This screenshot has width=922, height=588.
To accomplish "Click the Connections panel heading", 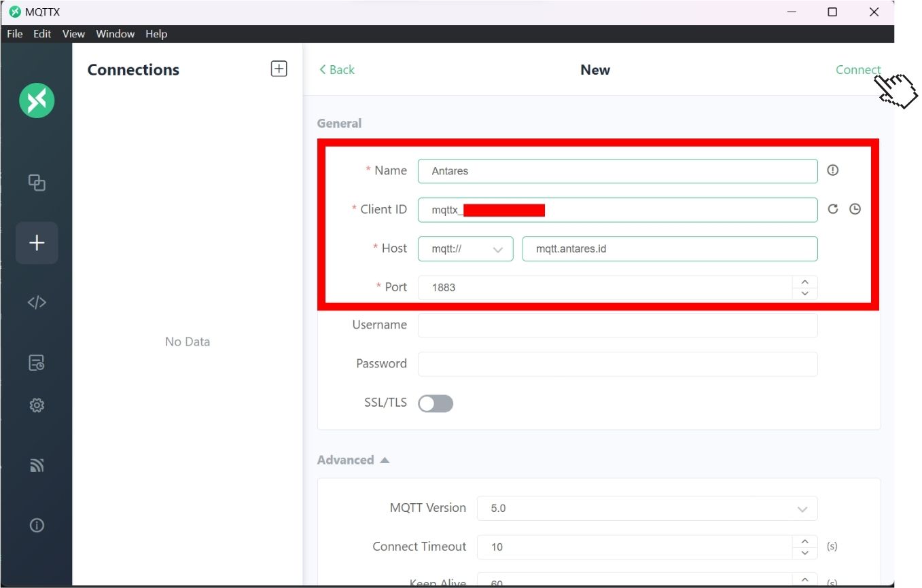I will click(133, 69).
